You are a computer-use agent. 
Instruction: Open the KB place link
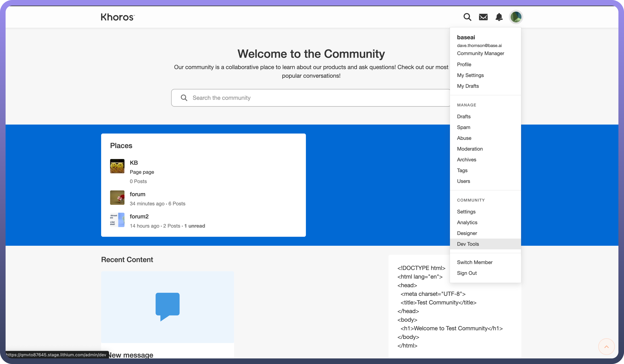click(134, 163)
